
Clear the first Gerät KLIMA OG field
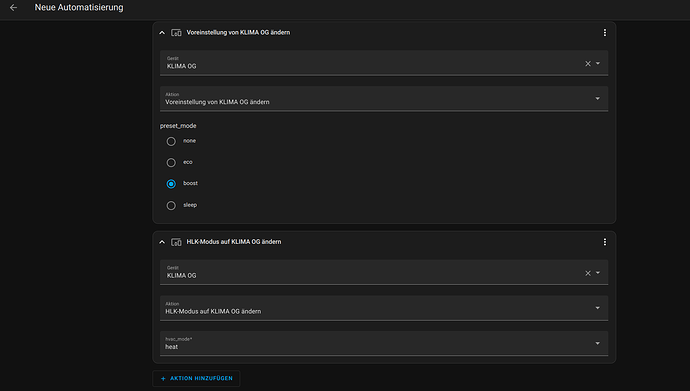[587, 64]
